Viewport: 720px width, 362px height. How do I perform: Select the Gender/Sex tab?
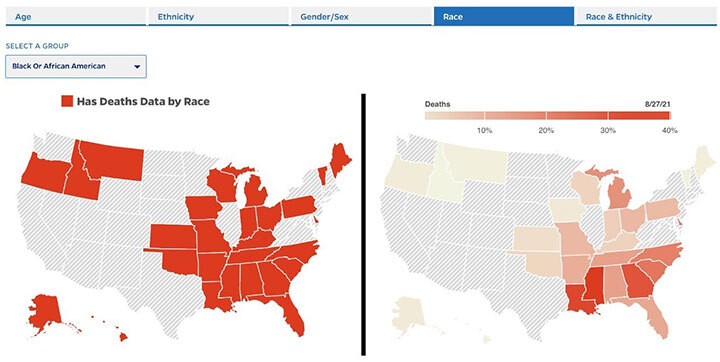click(x=361, y=17)
